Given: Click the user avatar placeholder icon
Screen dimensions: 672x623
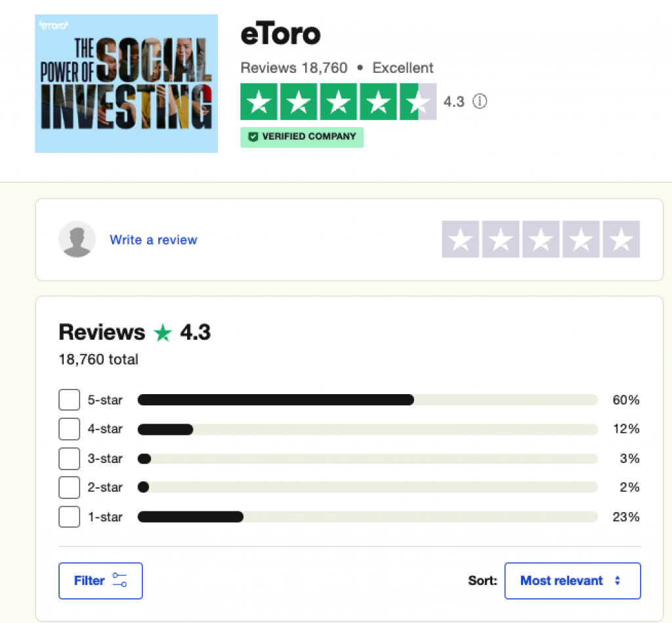Looking at the screenshot, I should click(x=77, y=239).
